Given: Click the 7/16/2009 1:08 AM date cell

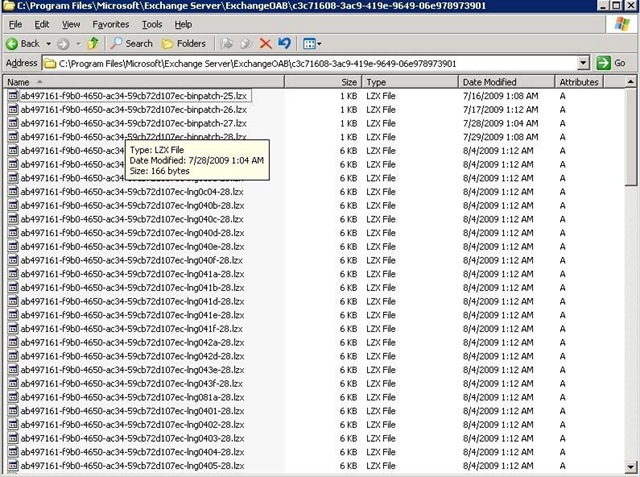Looking at the screenshot, I should click(x=500, y=96).
